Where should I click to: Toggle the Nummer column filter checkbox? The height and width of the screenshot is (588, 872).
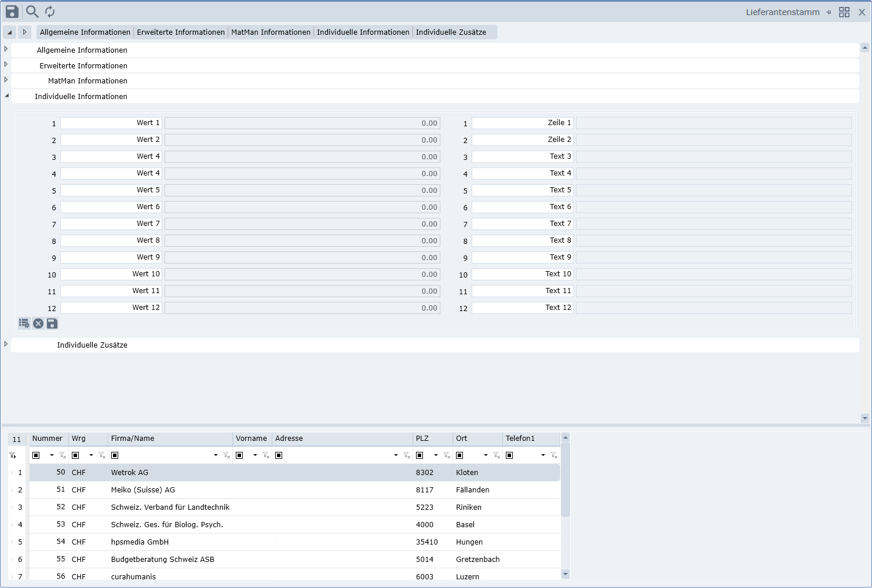click(x=36, y=455)
